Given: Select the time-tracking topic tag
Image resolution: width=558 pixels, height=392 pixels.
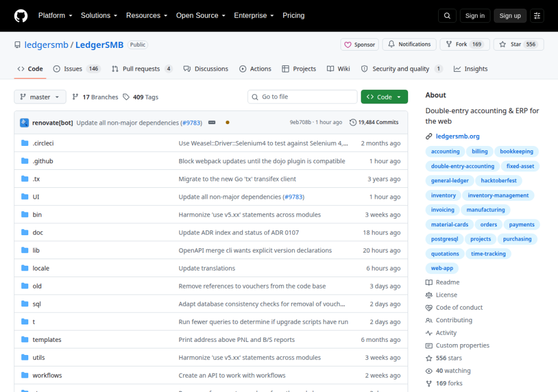Looking at the screenshot, I should point(488,254).
